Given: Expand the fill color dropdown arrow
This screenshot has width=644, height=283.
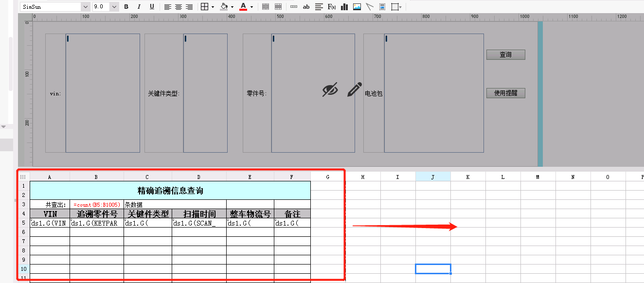Looking at the screenshot, I should tap(232, 7).
